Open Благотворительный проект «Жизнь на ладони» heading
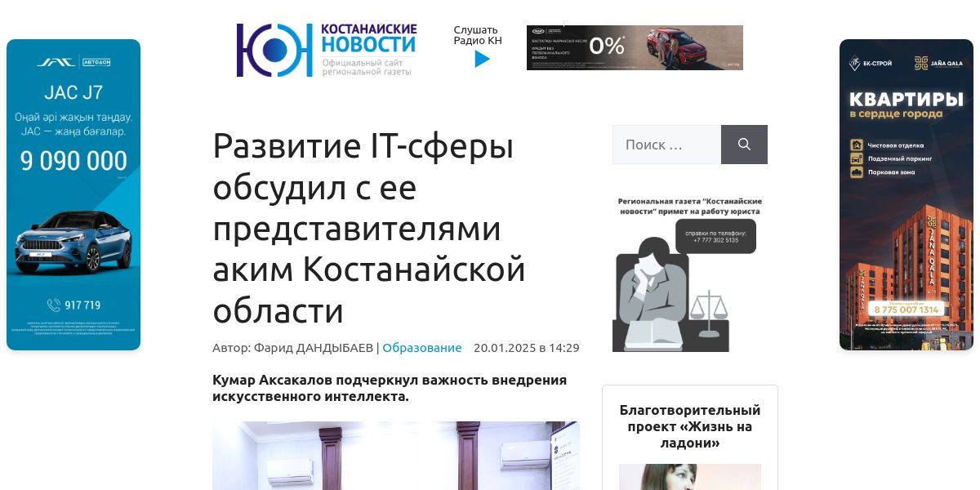Screen dimensions: 980x490 [690, 426]
